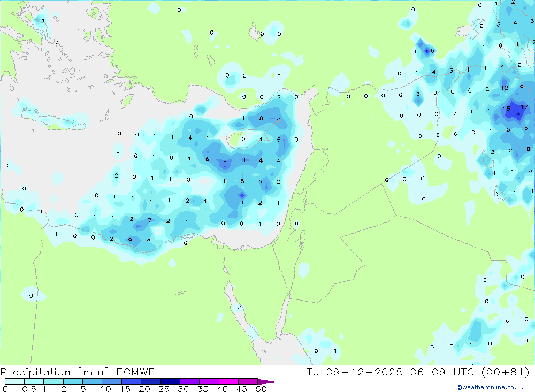Image resolution: width=535 pixels, height=392 pixels.
Task: Select the 15–20 mm legend swatch
Action: point(132,381)
